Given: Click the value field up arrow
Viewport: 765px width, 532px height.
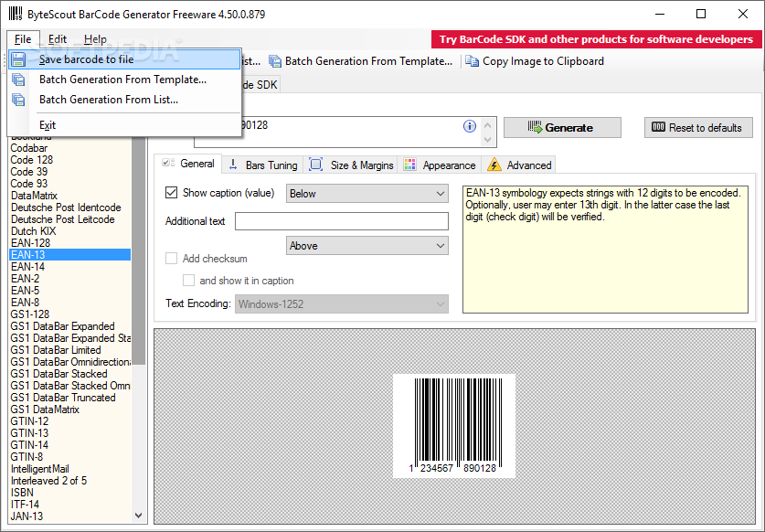Looking at the screenshot, I should pyautogui.click(x=487, y=125).
